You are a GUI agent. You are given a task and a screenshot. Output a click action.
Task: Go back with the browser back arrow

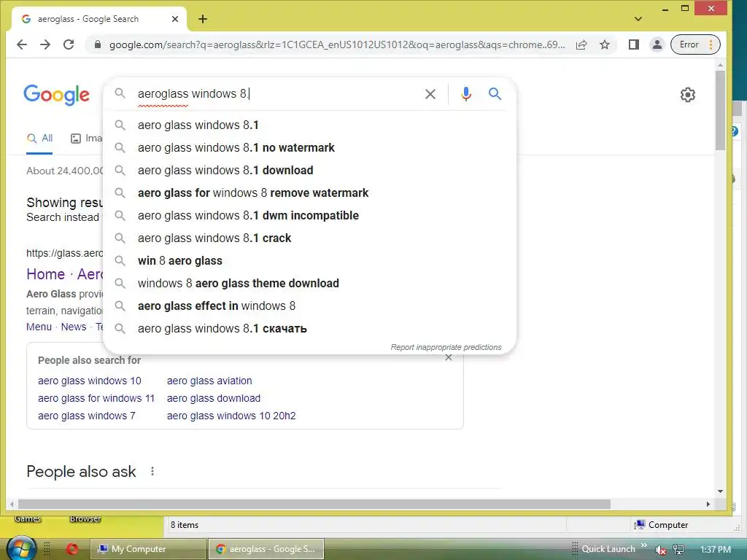[22, 44]
